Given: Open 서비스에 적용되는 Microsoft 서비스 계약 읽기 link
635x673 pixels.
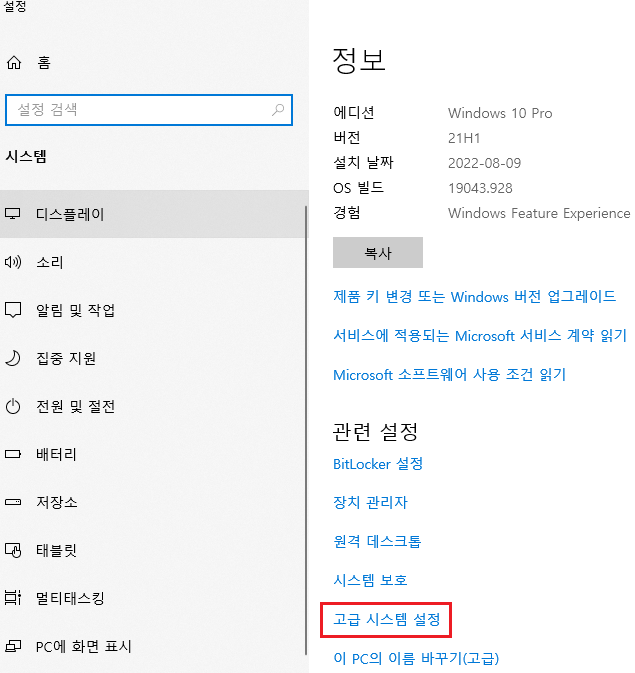Looking at the screenshot, I should [x=480, y=335].
